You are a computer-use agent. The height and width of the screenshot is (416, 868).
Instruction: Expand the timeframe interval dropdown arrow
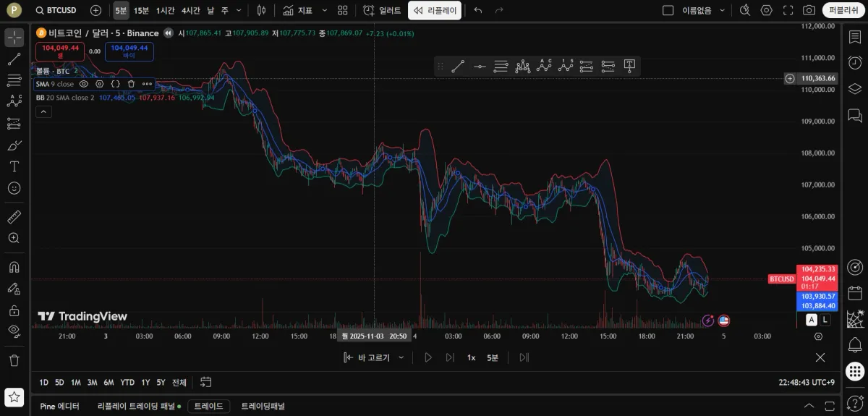tap(239, 10)
